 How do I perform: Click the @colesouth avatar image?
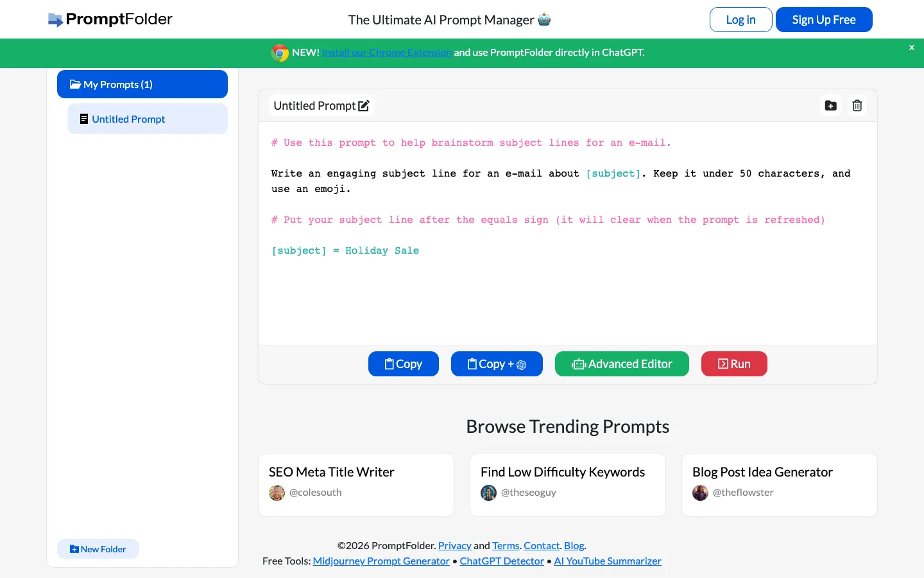[x=277, y=493]
